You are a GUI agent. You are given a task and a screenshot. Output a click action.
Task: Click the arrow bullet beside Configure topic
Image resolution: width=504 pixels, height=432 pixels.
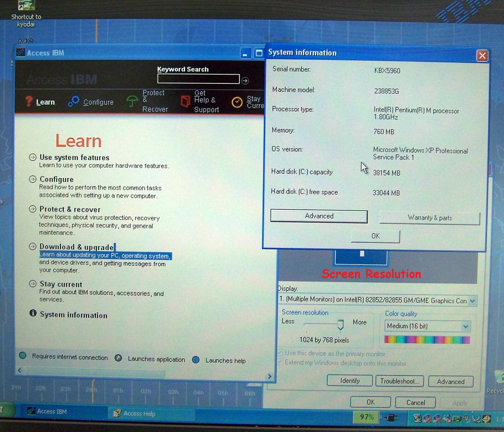point(33,179)
